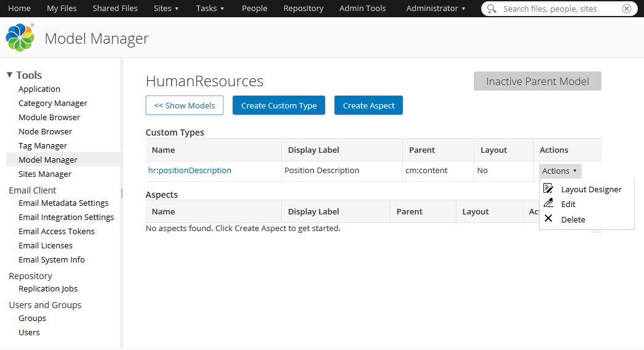644x350 pixels.
Task: Open the Tasks dropdown menu
Action: 210,8
